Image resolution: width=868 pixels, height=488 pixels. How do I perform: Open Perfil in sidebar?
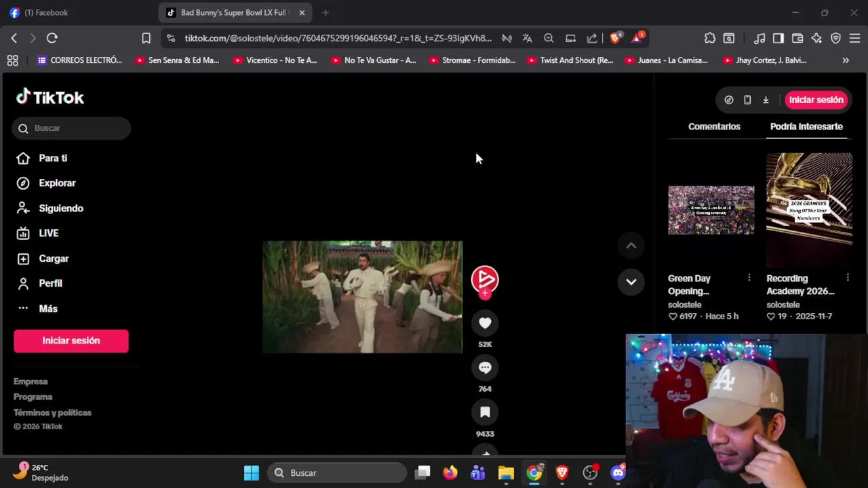(39, 283)
